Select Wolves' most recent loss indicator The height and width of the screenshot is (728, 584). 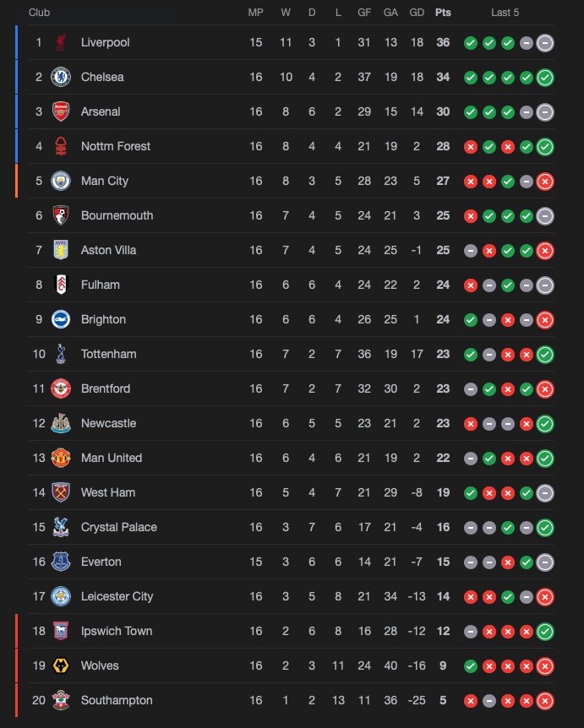[544, 666]
